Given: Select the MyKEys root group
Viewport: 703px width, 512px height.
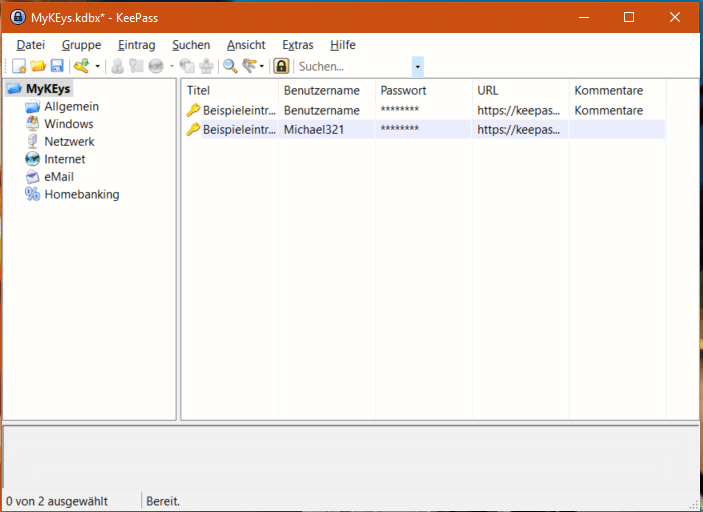Looking at the screenshot, I should [48, 89].
